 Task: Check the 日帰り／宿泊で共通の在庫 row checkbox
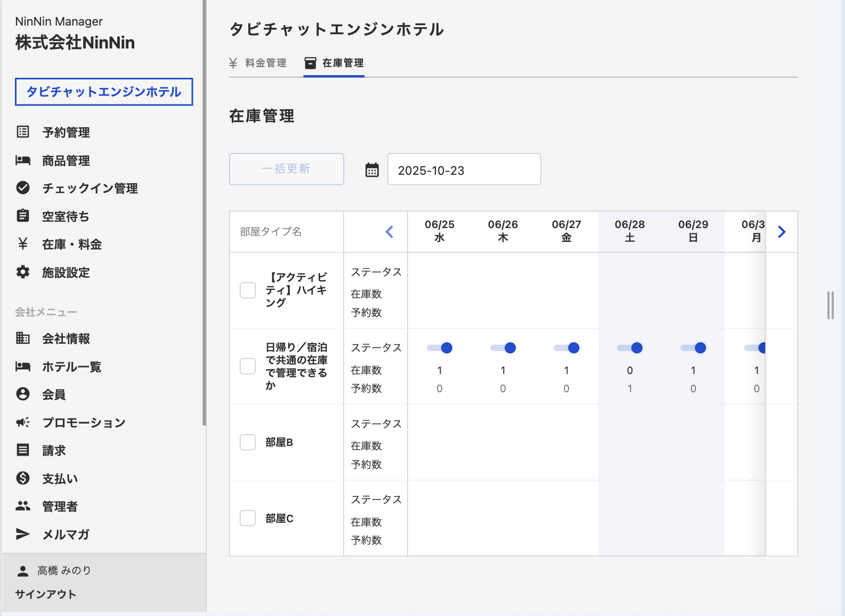click(248, 366)
